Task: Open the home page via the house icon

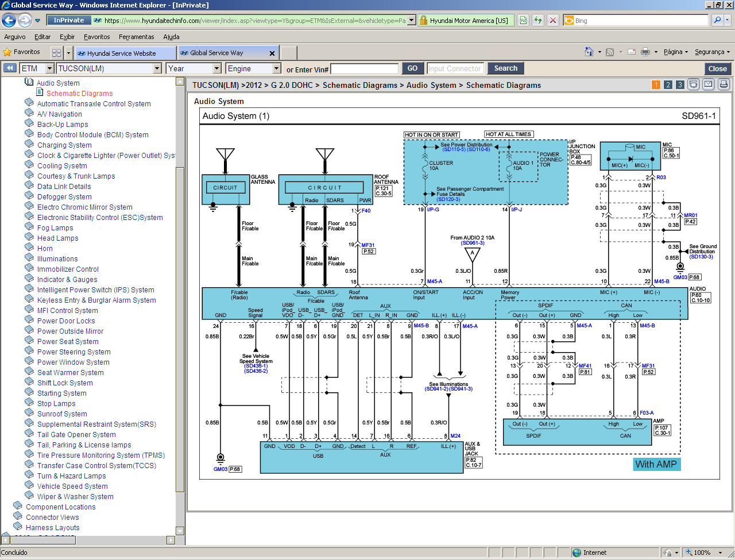Action: coord(589,51)
